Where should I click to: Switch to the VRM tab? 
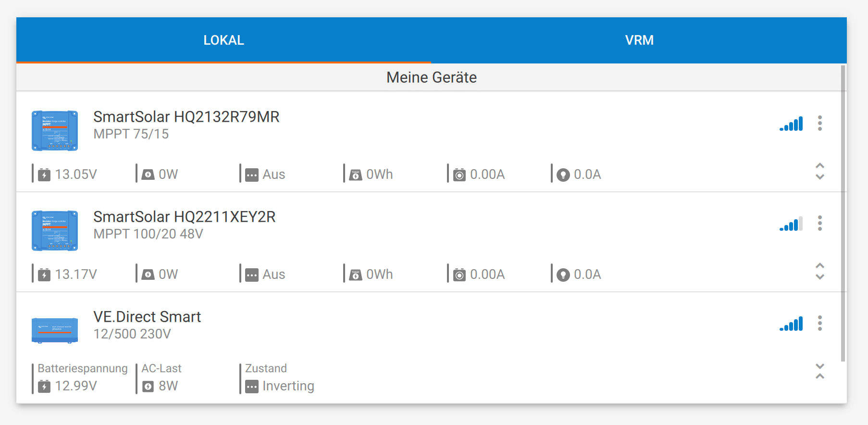[639, 40]
